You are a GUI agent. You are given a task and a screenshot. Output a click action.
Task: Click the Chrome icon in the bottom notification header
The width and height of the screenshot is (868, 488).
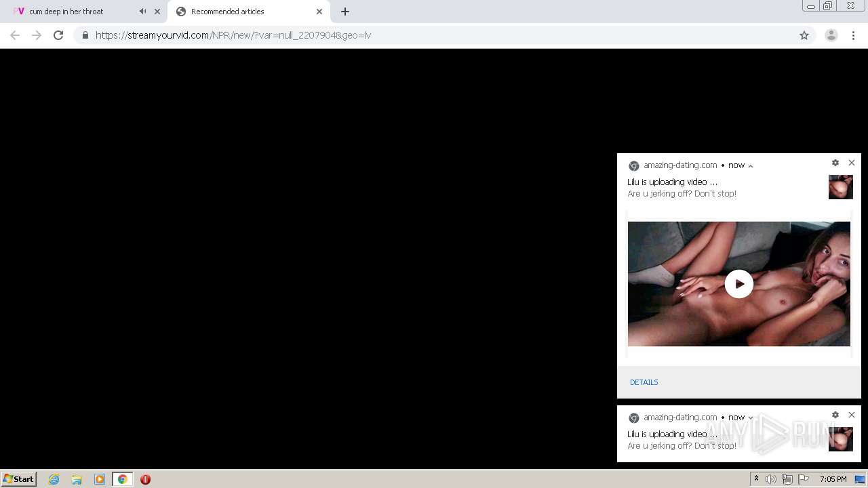(x=634, y=418)
